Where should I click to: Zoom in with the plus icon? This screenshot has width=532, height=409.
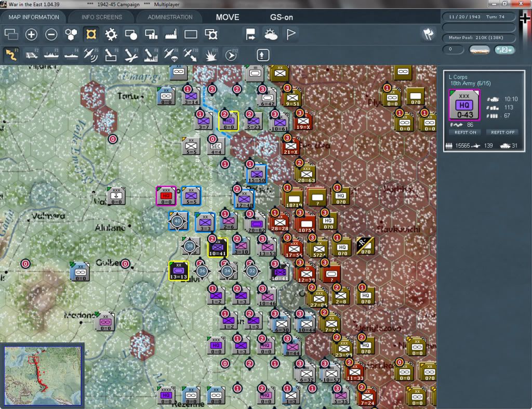click(31, 34)
